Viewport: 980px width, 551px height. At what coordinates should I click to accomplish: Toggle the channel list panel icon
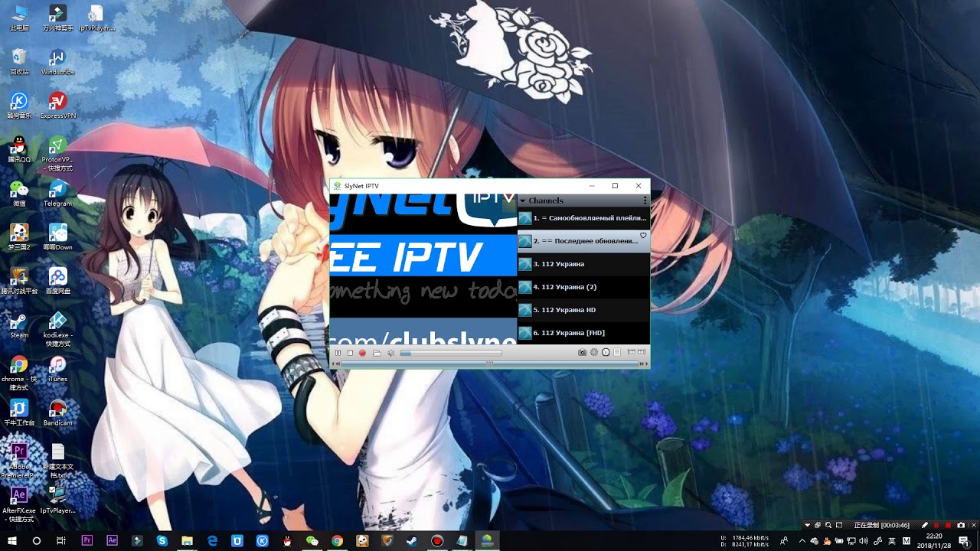[x=617, y=352]
